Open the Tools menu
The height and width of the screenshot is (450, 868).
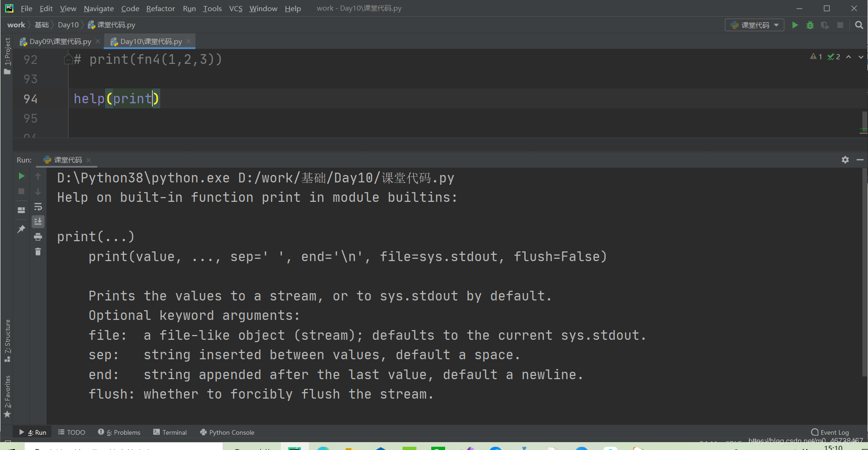(212, 8)
